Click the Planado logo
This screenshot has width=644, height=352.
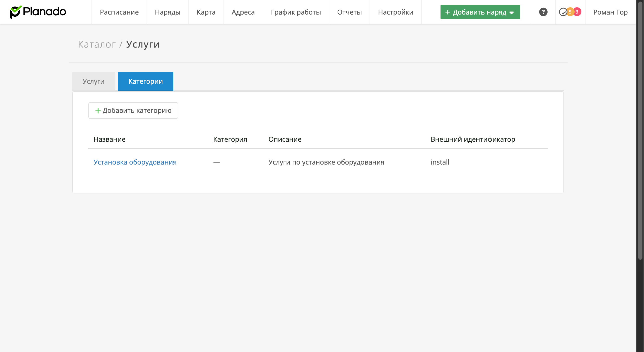38,12
